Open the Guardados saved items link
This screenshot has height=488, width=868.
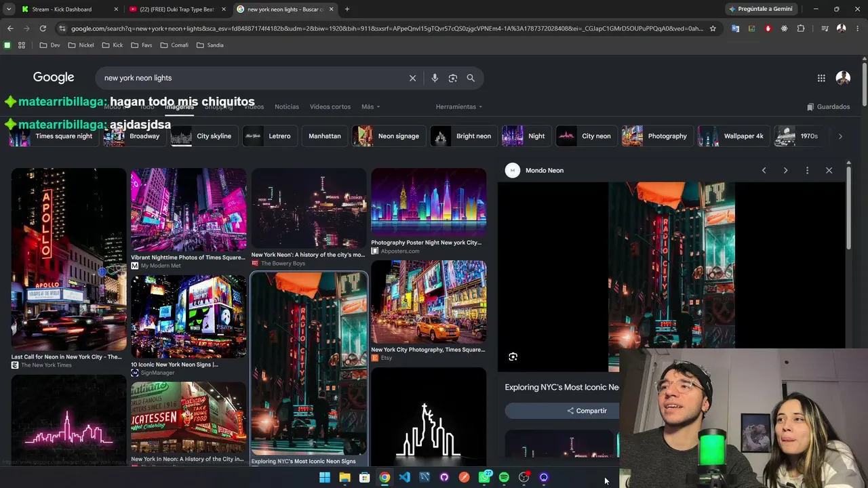click(x=828, y=106)
